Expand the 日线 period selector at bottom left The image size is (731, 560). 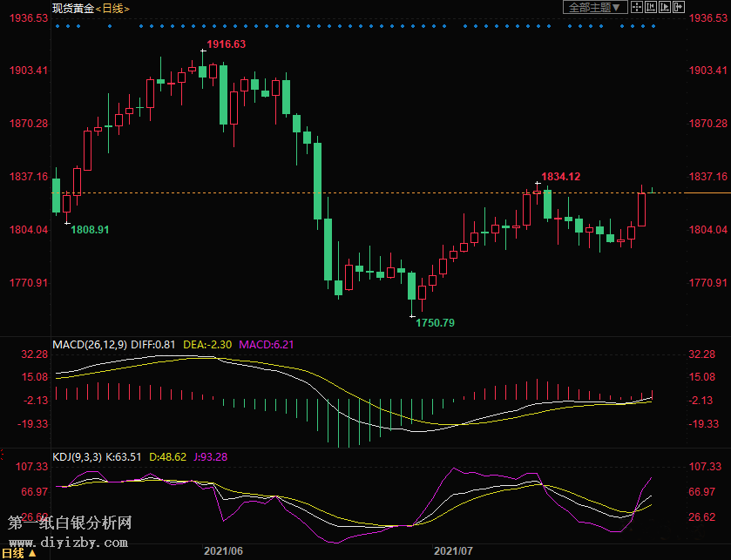[17, 553]
